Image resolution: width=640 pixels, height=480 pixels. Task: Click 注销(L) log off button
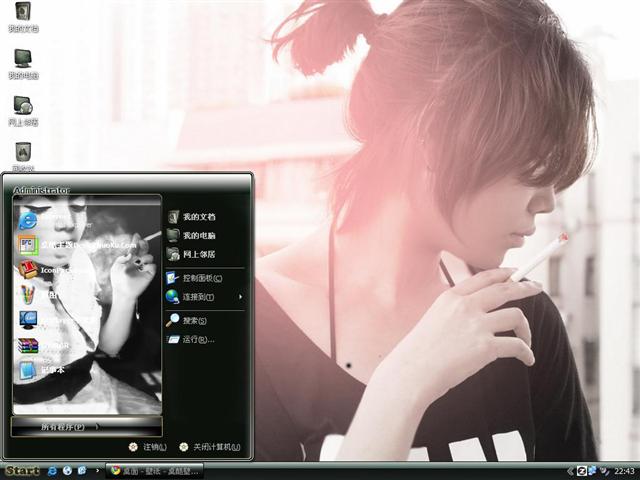[x=148, y=447]
